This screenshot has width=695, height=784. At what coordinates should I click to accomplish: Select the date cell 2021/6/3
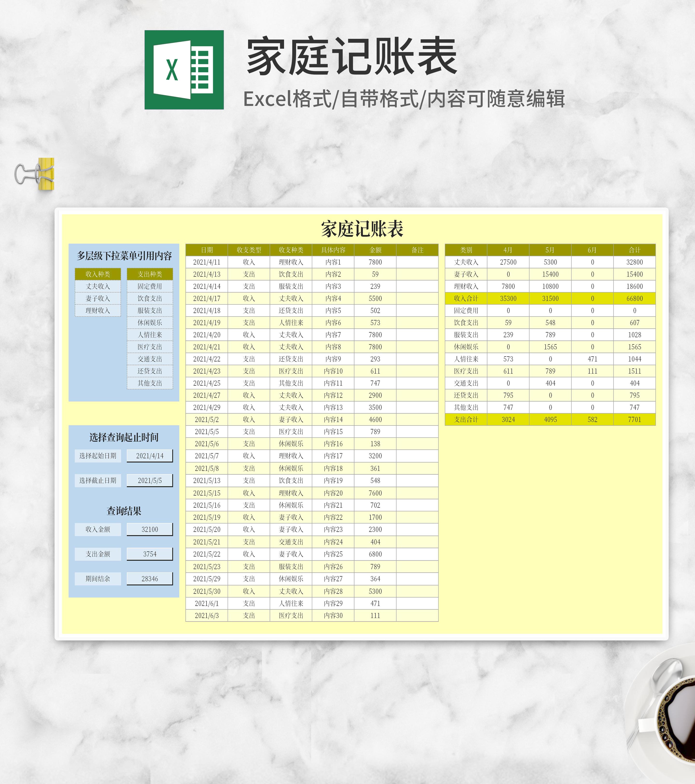pos(207,616)
